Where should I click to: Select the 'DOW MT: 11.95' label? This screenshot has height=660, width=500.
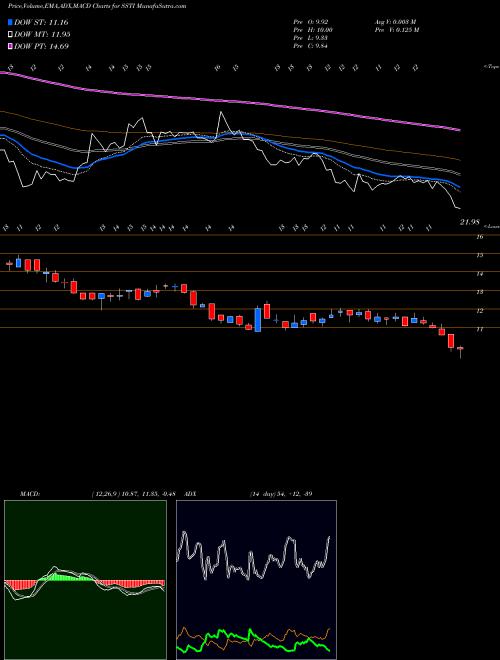(42, 35)
